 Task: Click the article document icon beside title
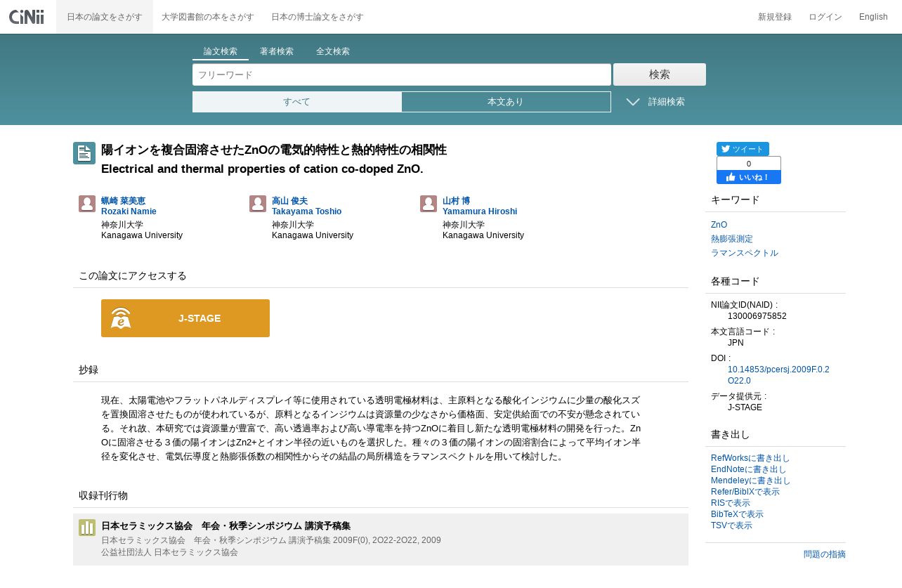pyautogui.click(x=84, y=153)
